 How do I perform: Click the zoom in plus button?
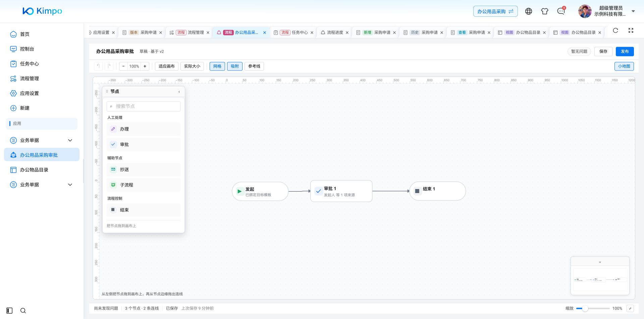tap(145, 66)
